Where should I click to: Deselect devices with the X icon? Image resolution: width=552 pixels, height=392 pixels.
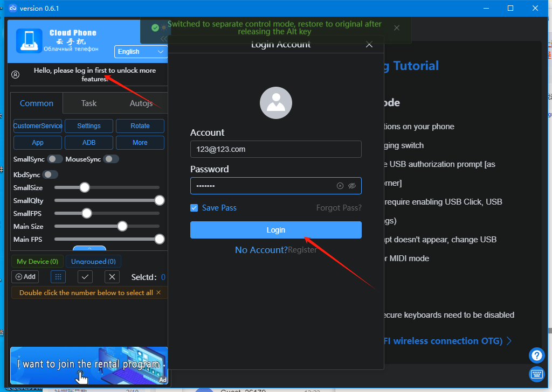click(x=112, y=277)
